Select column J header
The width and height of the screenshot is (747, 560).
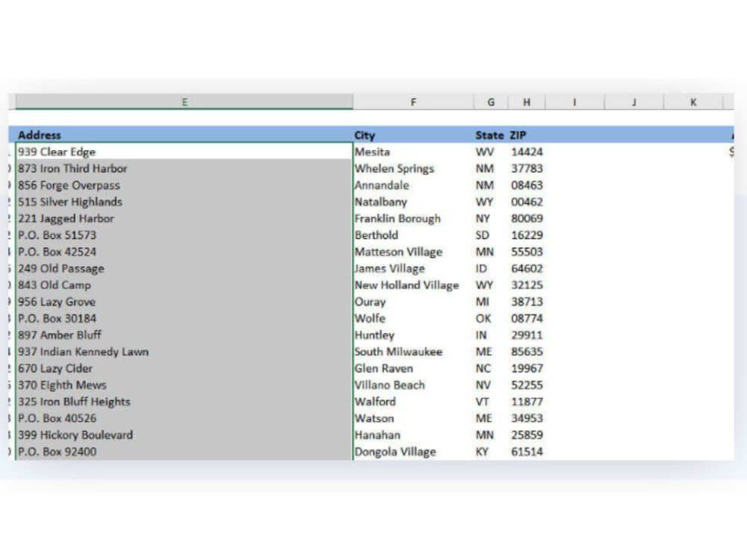point(633,102)
